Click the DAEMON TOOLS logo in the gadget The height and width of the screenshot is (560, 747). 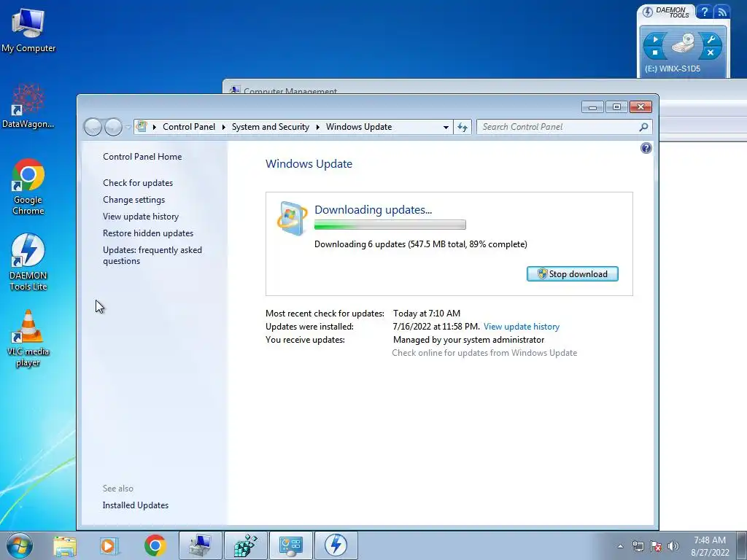click(666, 12)
